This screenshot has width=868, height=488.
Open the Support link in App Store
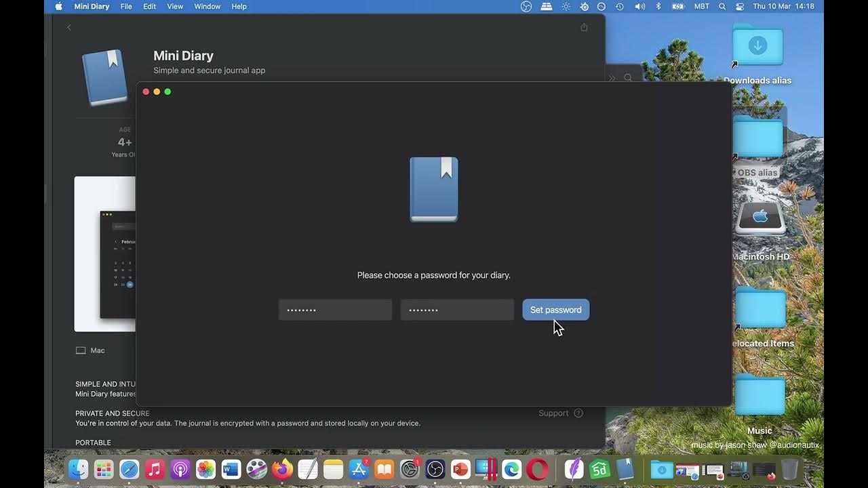coord(561,413)
